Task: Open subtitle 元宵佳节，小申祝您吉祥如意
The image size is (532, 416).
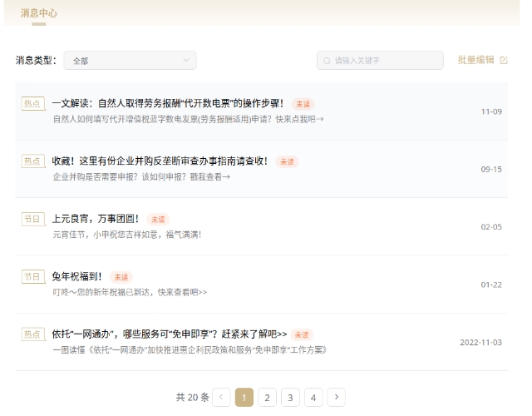Action: (127, 235)
